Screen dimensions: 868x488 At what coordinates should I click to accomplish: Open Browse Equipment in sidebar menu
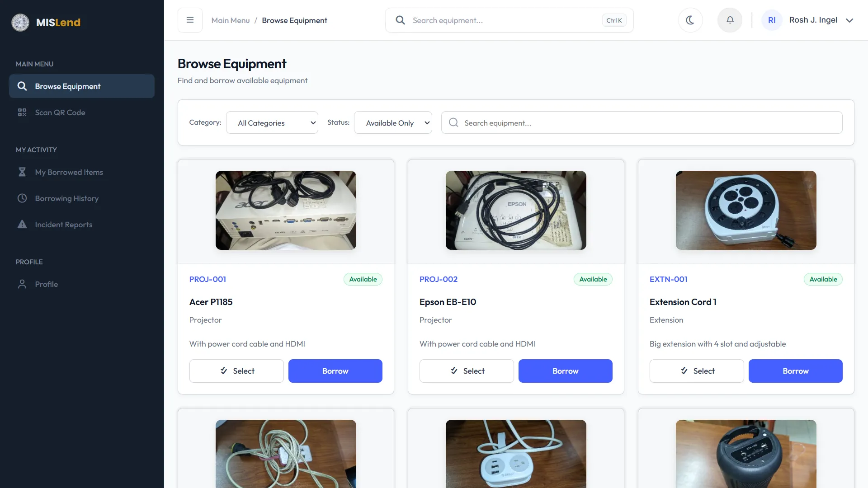[x=82, y=86]
